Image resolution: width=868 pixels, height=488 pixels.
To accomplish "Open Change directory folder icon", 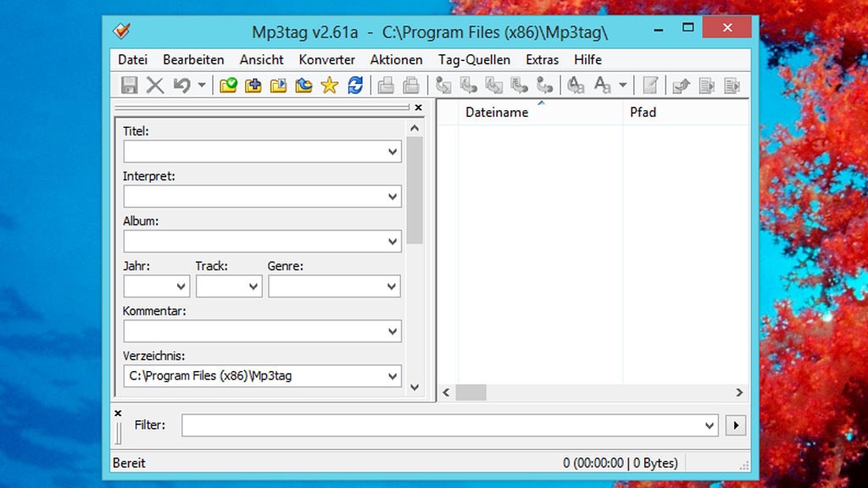I will click(x=228, y=85).
